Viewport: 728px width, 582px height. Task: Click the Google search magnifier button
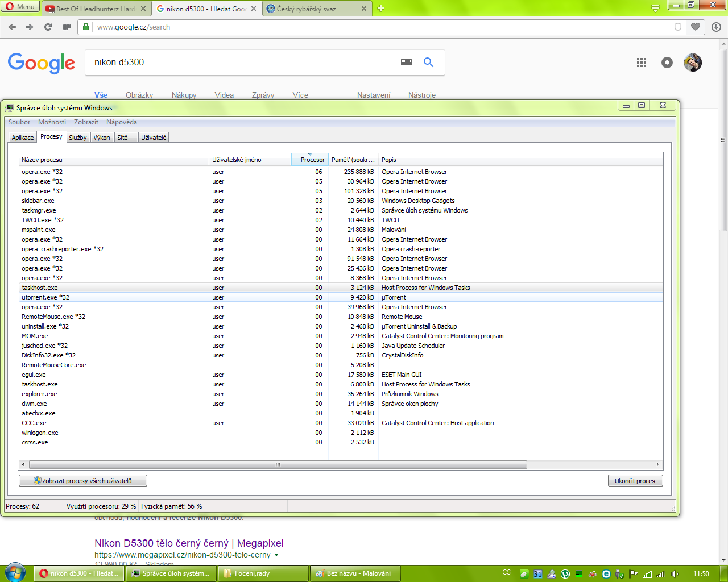[428, 63]
